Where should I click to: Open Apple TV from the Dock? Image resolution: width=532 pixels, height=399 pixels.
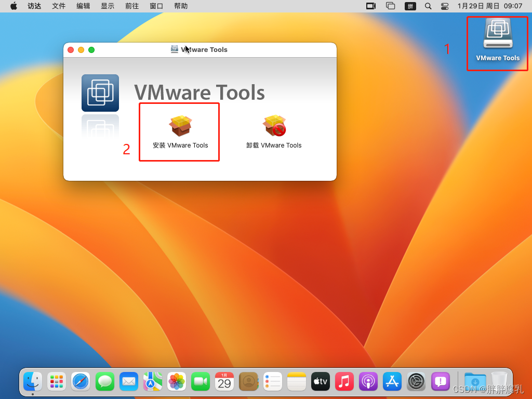pos(321,382)
